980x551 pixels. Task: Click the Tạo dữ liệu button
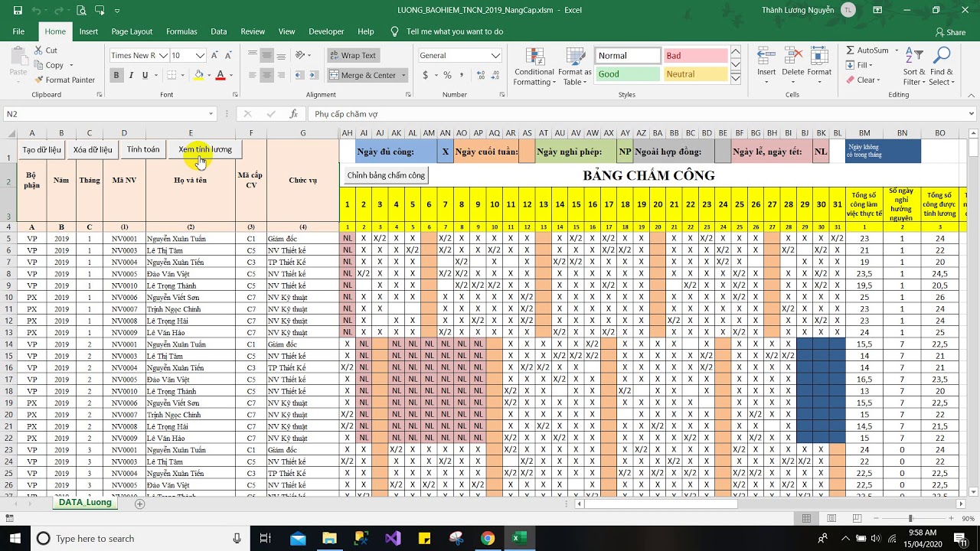pos(41,149)
